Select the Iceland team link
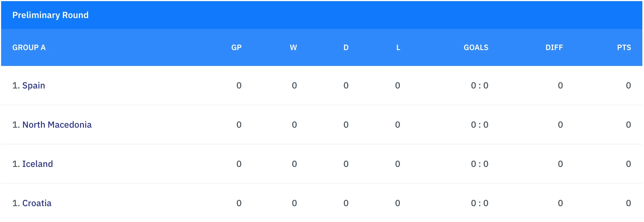Viewport: 644px width, 222px height. (x=37, y=164)
